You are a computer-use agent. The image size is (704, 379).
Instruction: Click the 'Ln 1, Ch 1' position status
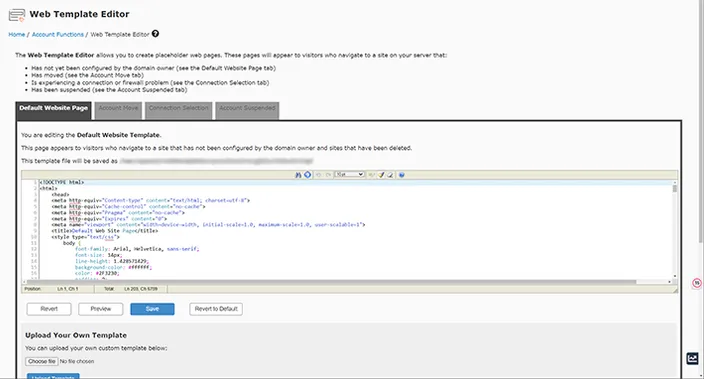67,289
